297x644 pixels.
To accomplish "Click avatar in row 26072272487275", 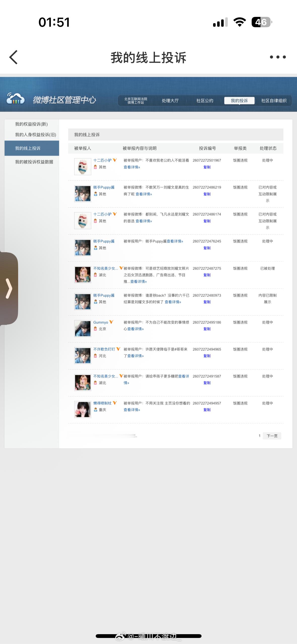I will [83, 275].
